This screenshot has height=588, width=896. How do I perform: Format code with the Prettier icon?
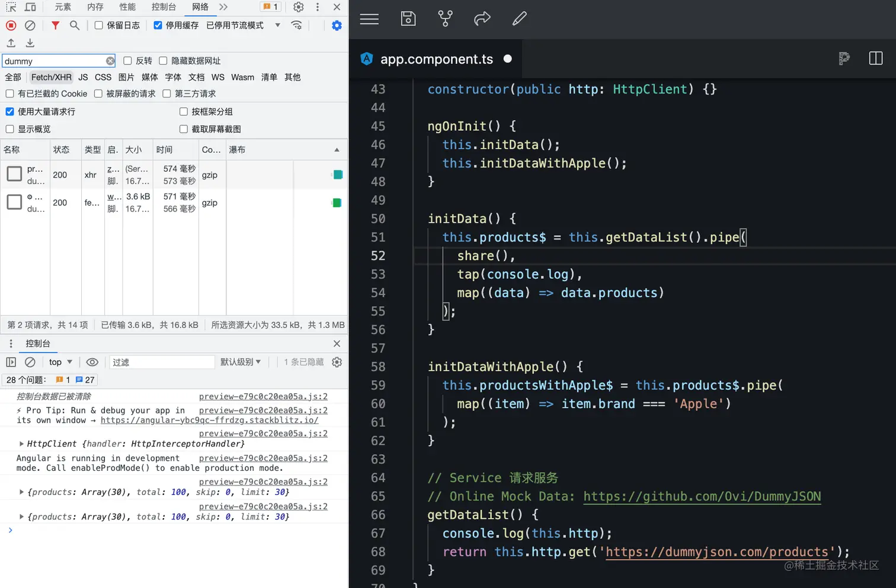[844, 58]
